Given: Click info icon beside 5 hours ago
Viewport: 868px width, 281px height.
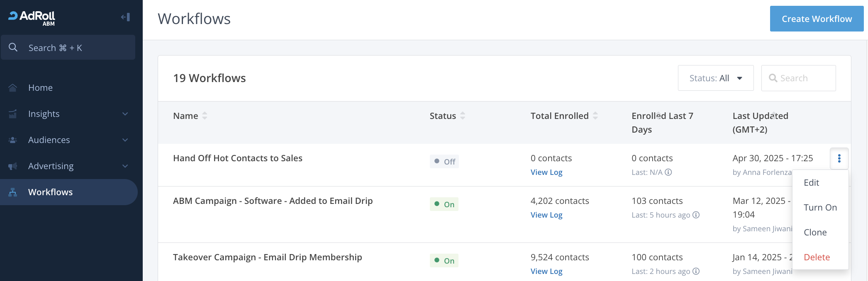Looking at the screenshot, I should pos(696,215).
